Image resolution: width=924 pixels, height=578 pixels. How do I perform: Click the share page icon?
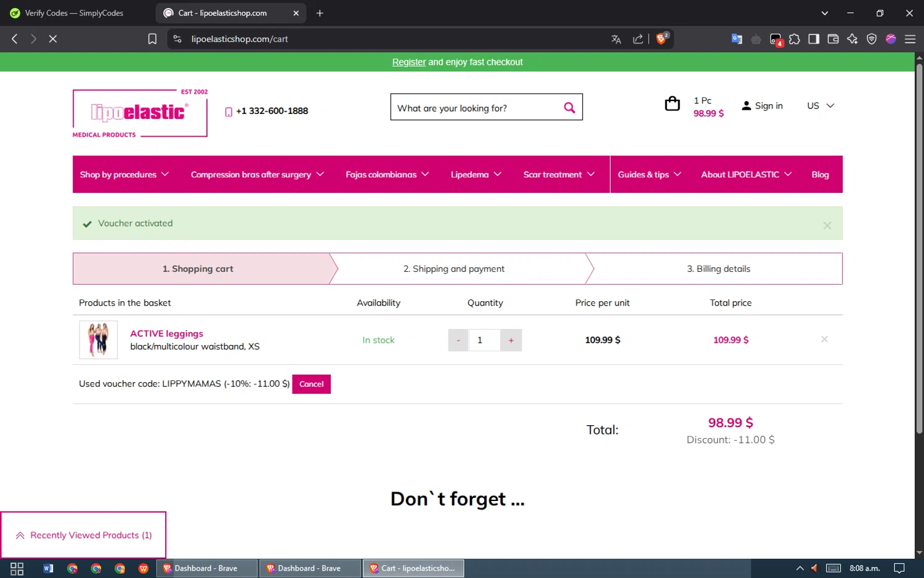coord(638,39)
